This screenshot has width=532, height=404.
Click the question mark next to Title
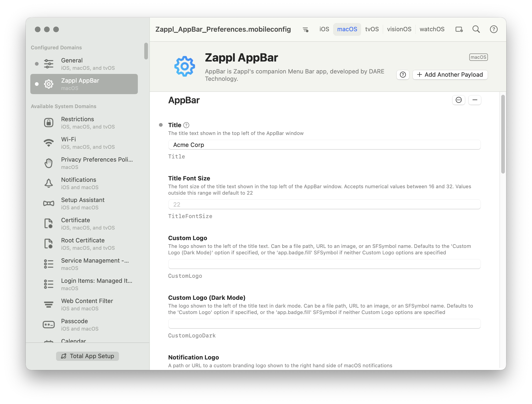[x=186, y=125]
